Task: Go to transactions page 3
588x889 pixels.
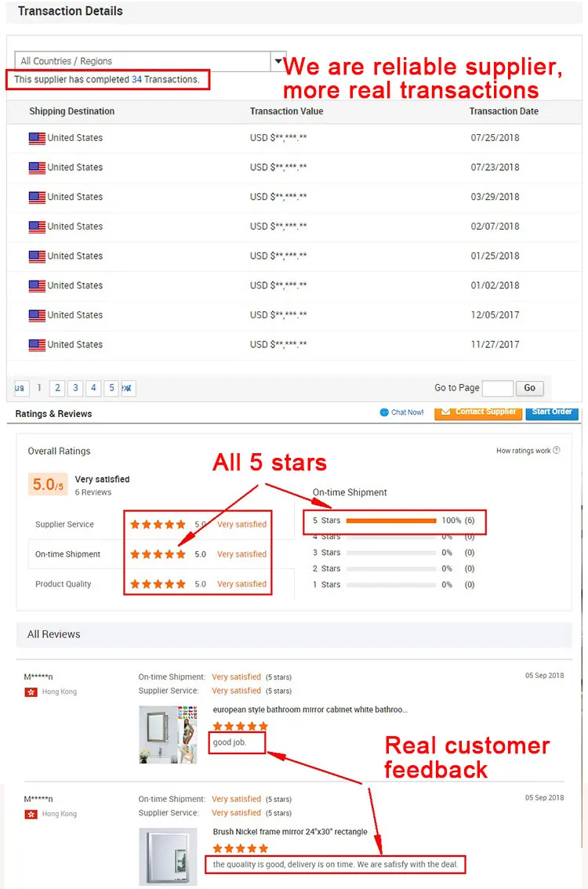Action: (x=75, y=388)
